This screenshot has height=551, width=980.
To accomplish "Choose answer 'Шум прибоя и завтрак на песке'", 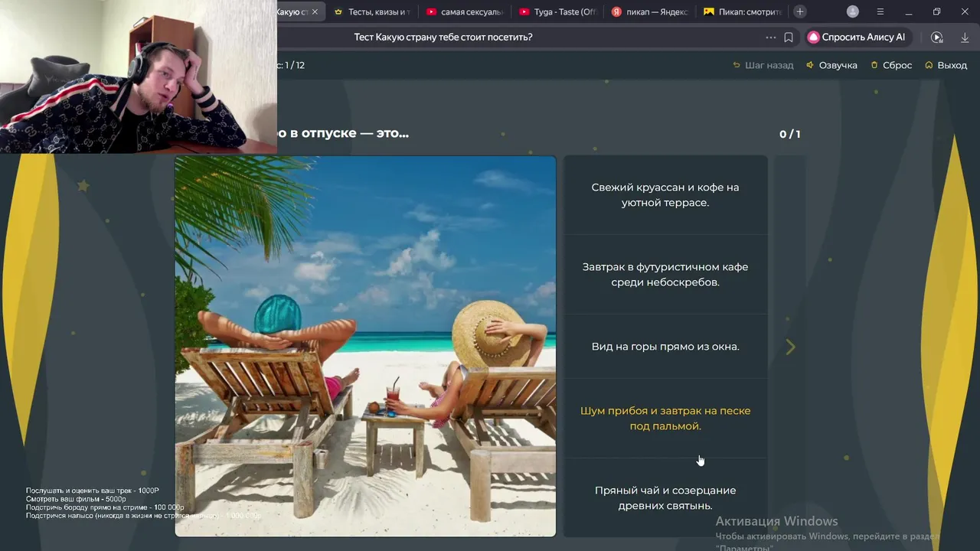I will 665,419.
